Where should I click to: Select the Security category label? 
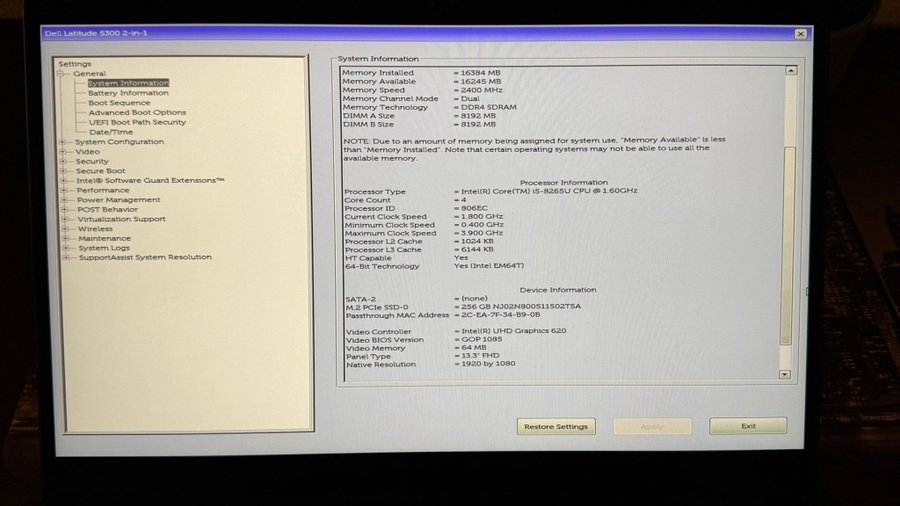click(92, 161)
